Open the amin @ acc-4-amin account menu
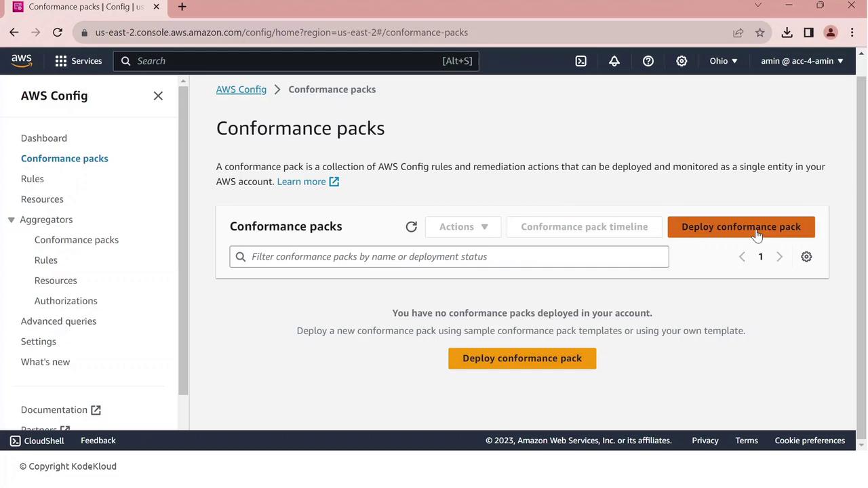 802,61
